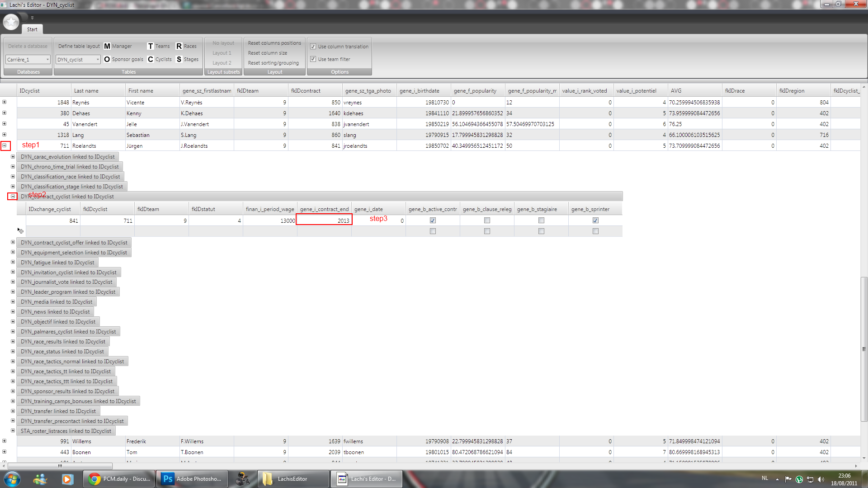
Task: Open the DYN_cyclist table dropdown
Action: pos(97,60)
